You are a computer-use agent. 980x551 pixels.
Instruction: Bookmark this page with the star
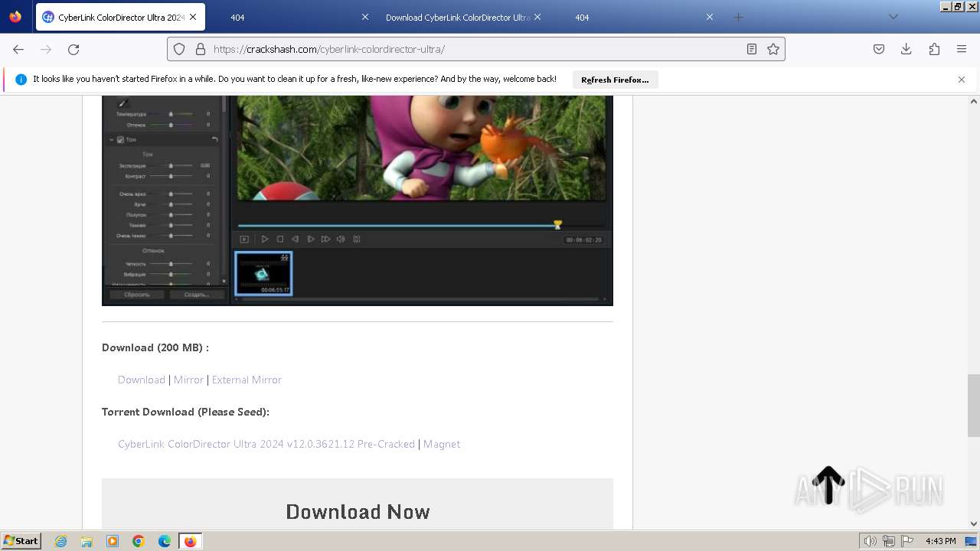[x=773, y=49]
